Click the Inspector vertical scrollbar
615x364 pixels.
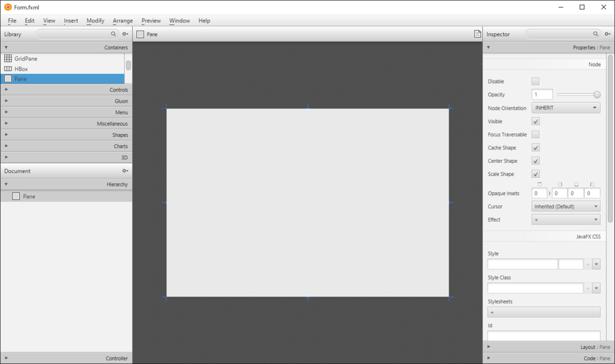coord(610,139)
